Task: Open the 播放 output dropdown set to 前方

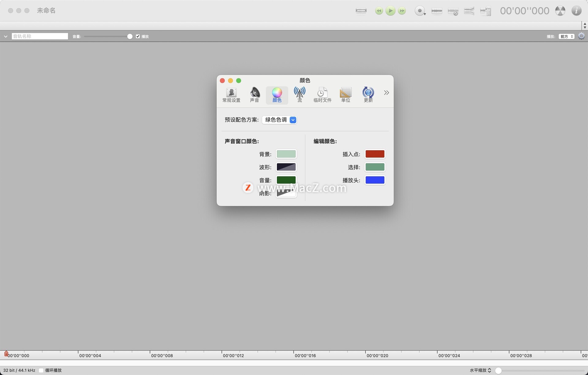Action: 567,36
